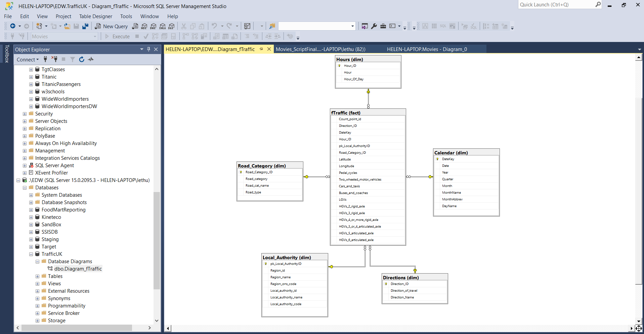Expand the Tables folder under TrafficUK
This screenshot has height=334, width=644.
[37, 276]
